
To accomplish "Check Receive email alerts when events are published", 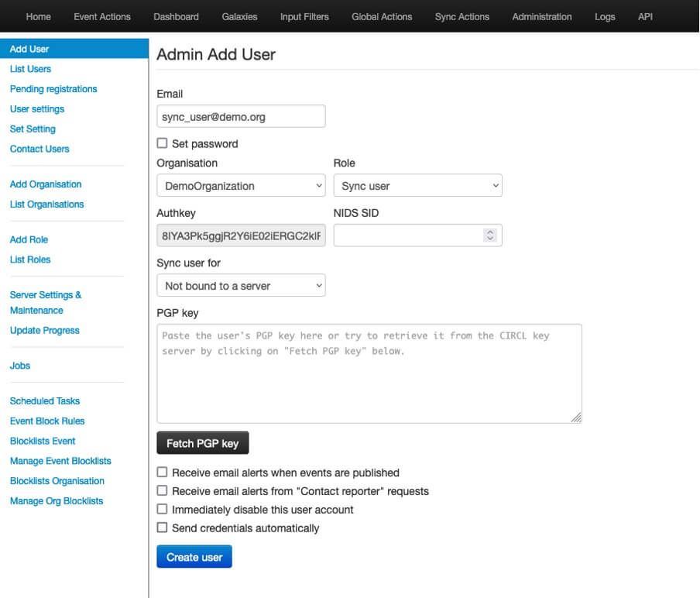I will tap(163, 472).
